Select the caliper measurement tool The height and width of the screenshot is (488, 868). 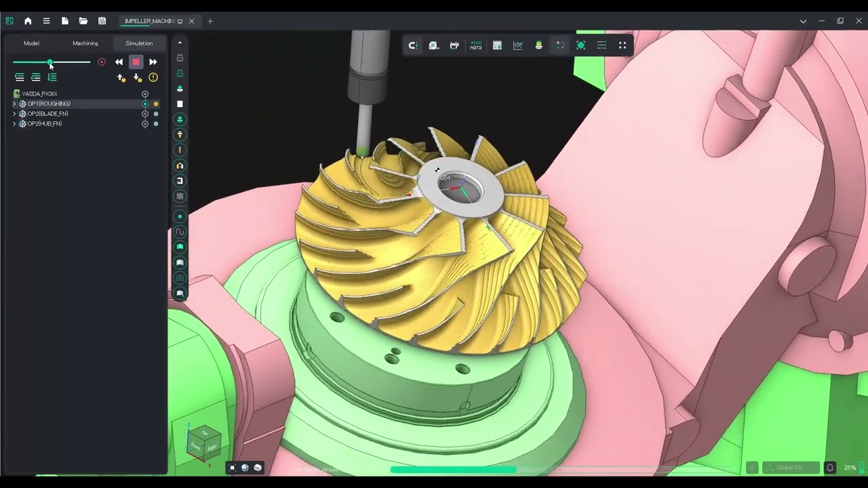coord(454,45)
